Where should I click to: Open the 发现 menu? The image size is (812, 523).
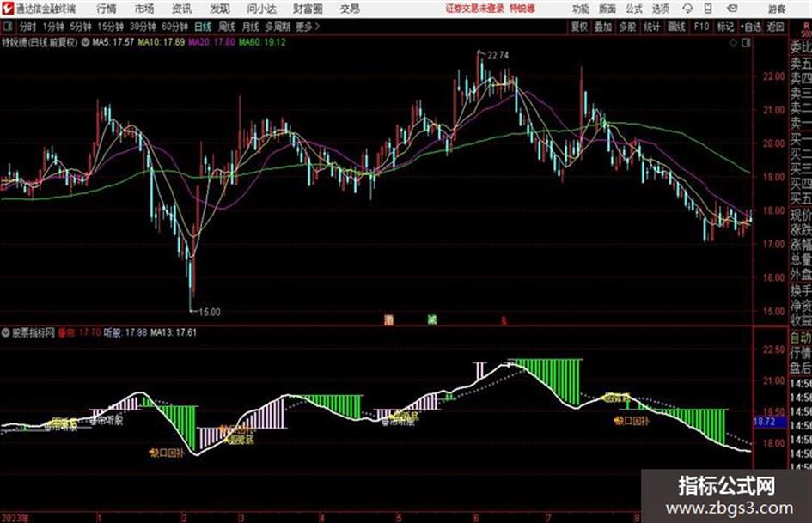pos(220,9)
